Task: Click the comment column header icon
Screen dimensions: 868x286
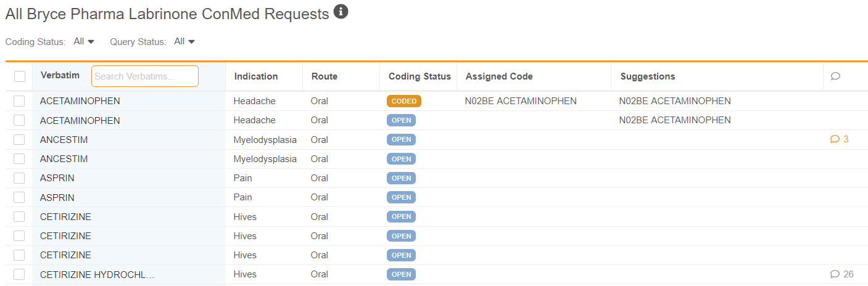Action: tap(835, 76)
